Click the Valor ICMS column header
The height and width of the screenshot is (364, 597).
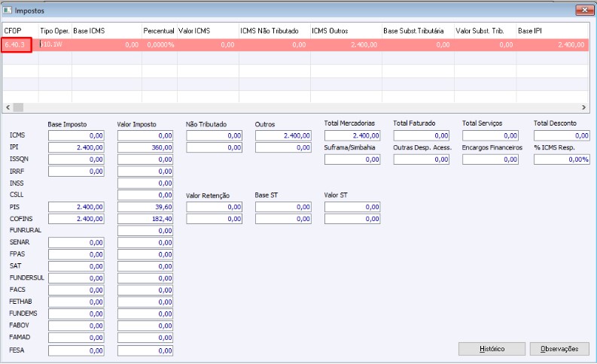tap(208, 31)
